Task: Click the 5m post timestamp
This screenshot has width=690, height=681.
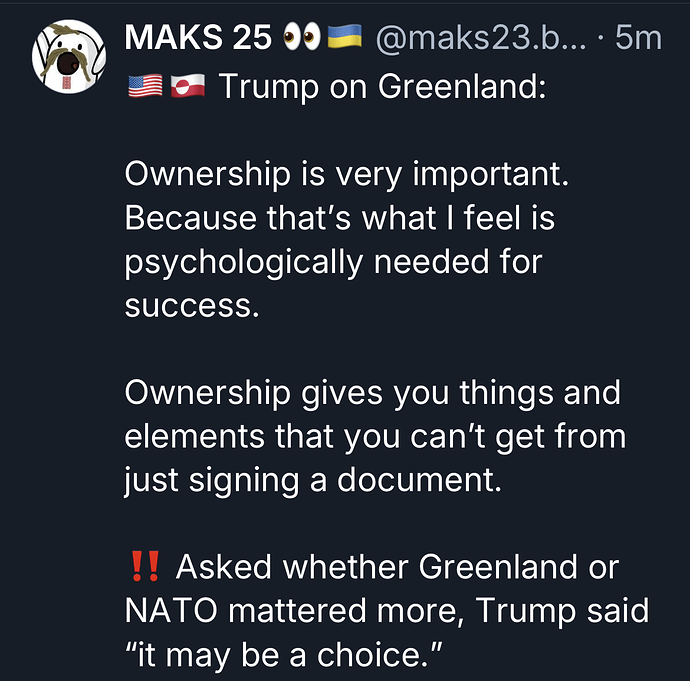Action: (x=638, y=38)
